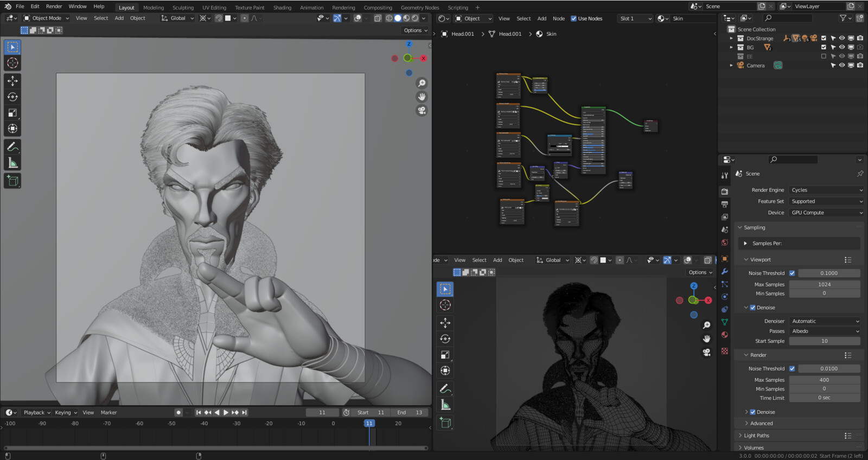Hide DocStrange collection in viewport
868x460 pixels.
click(x=842, y=39)
